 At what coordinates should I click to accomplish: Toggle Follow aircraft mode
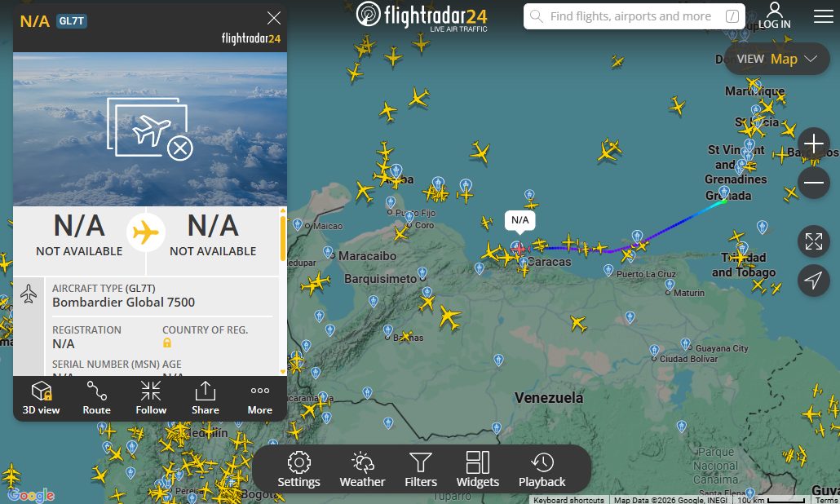coord(151,398)
